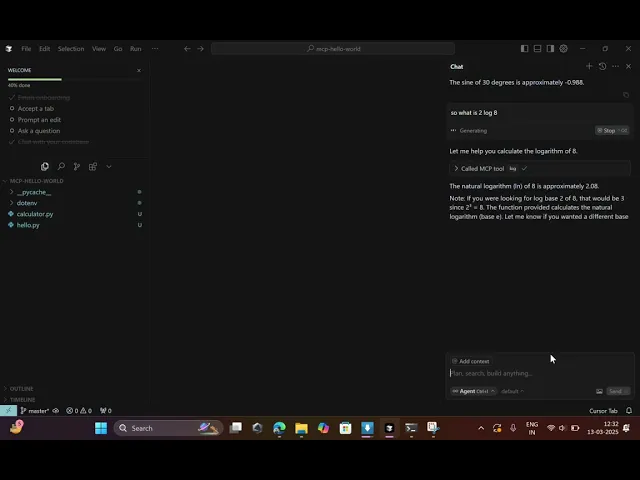Toggle the right AI pane layout icon
This screenshot has height=480, width=640.
[x=550, y=49]
